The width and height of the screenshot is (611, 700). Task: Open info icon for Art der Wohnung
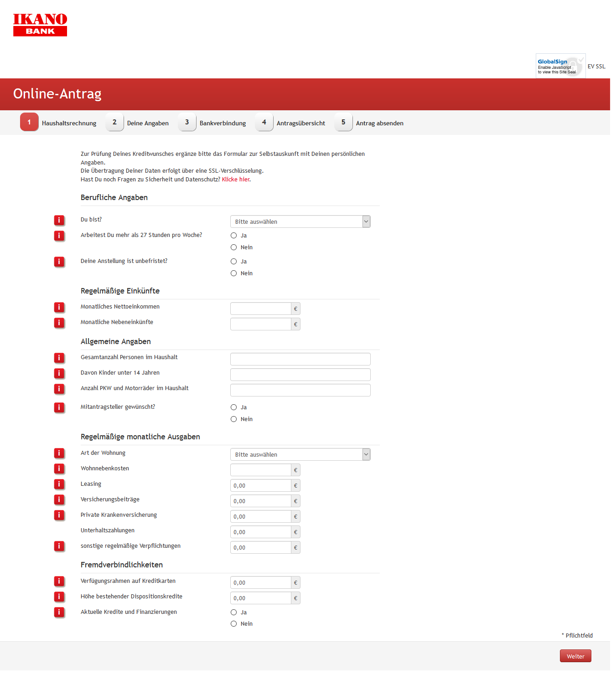pyautogui.click(x=59, y=453)
